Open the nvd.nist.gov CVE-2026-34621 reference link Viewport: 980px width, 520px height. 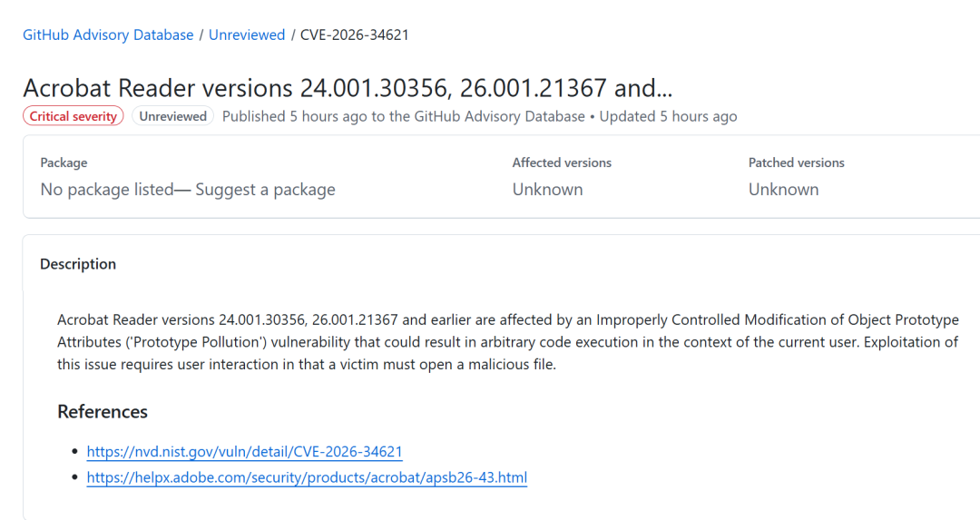244,452
